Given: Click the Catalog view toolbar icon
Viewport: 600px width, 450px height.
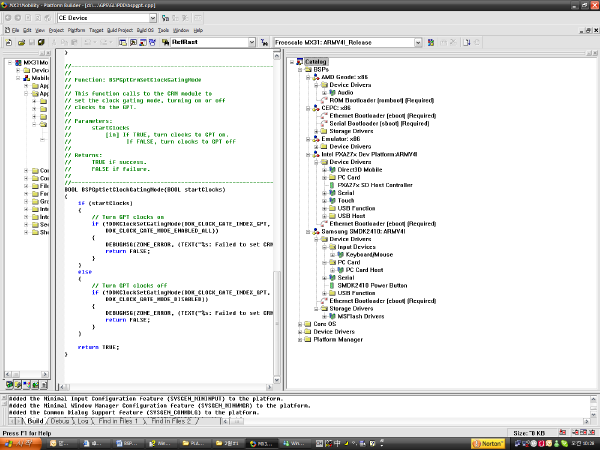Looking at the screenshot, I should [x=142, y=42].
